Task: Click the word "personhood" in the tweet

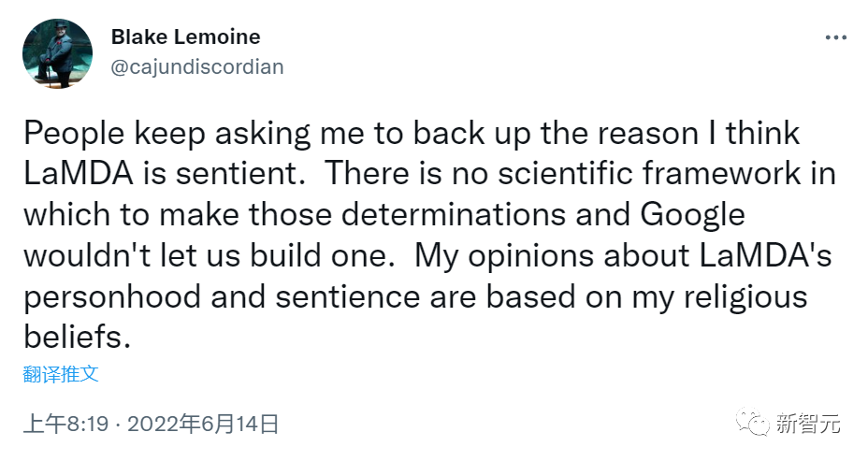Action: (x=111, y=295)
